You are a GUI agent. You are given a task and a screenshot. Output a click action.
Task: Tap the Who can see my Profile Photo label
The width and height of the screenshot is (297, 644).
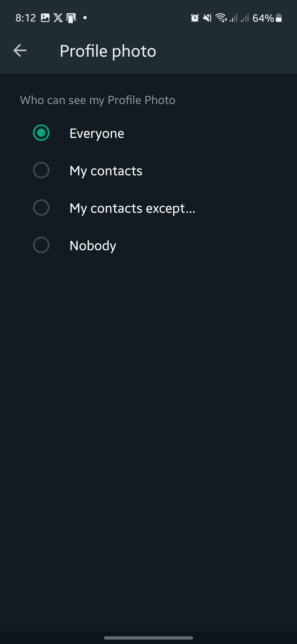pos(98,100)
